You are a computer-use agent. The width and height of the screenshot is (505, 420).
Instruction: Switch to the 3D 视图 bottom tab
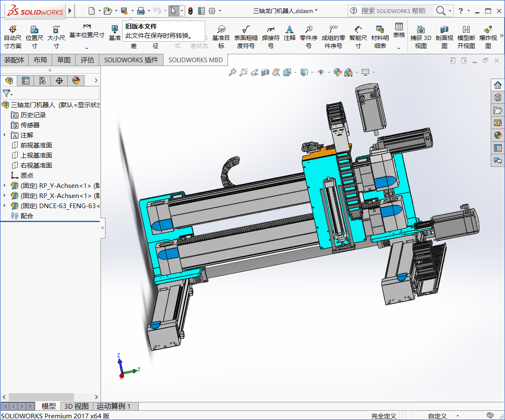(x=77, y=406)
